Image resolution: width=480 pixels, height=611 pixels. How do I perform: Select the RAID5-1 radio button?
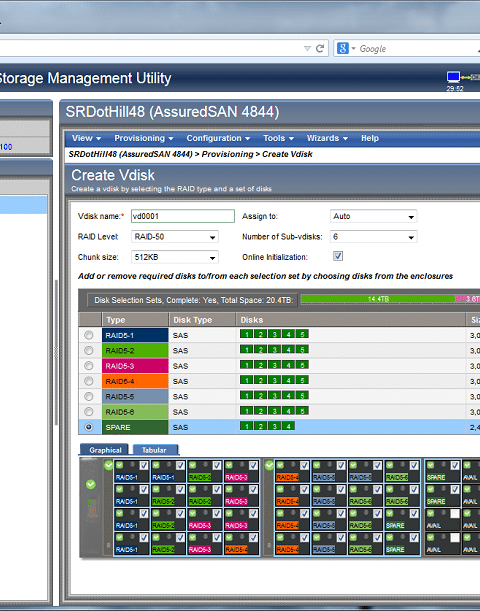(89, 335)
